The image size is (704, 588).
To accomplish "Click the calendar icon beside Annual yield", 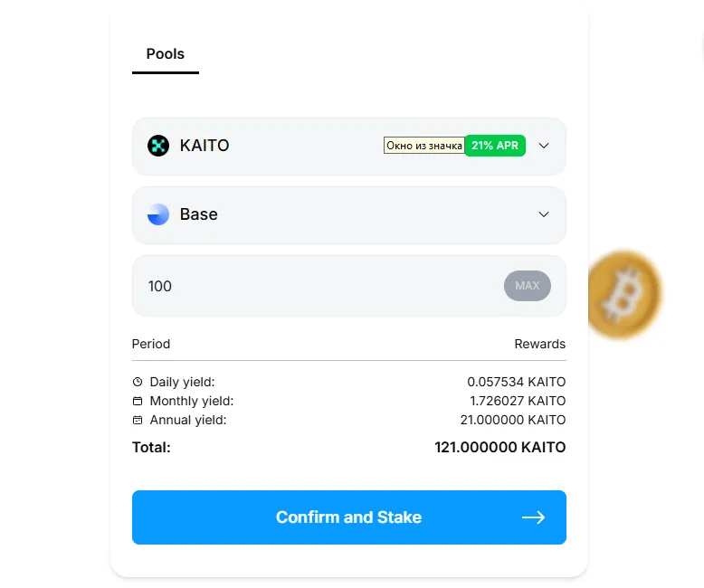I will click(x=138, y=420).
